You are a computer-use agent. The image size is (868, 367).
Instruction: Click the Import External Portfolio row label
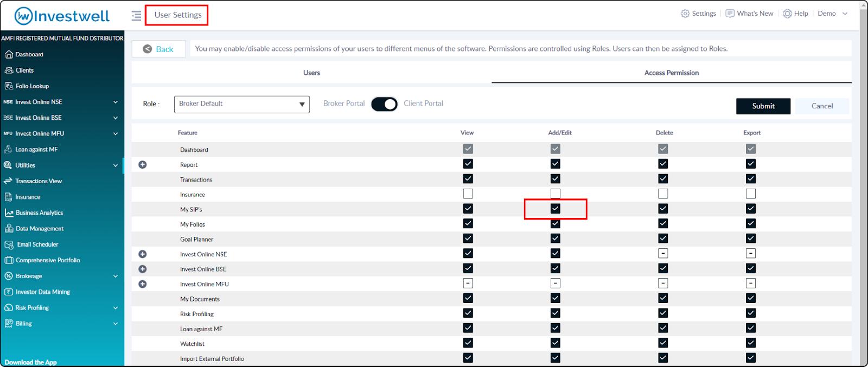(x=212, y=359)
